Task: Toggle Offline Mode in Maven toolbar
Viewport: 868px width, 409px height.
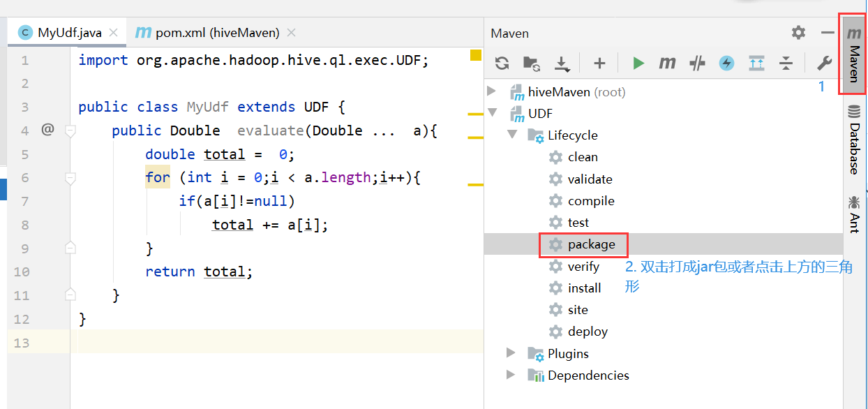Action: (697, 64)
